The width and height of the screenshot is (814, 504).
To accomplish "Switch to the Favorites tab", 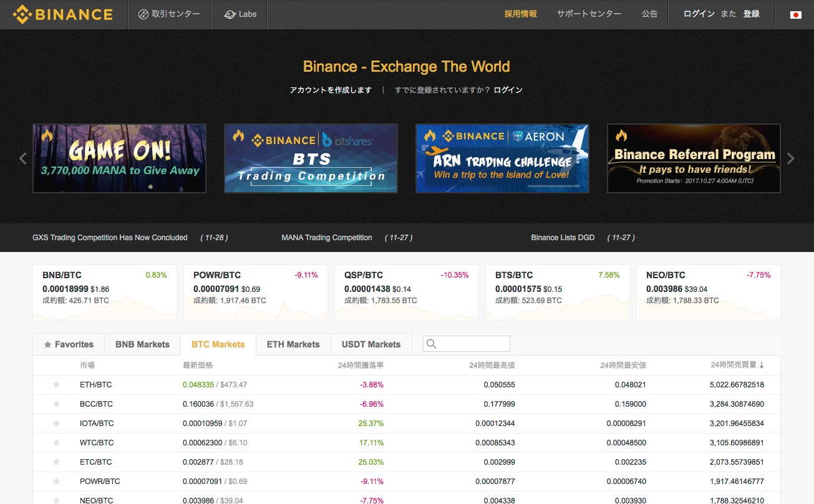I will pyautogui.click(x=69, y=344).
